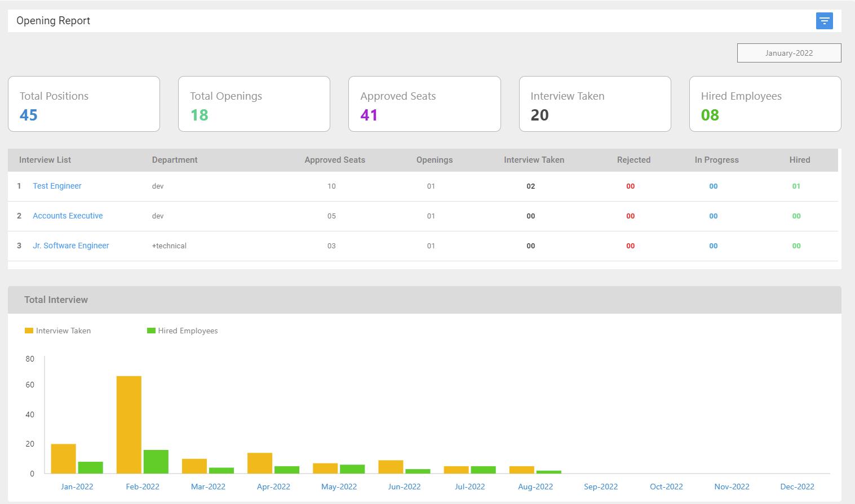
Task: Click the Opening Report page title
Action: click(x=53, y=21)
